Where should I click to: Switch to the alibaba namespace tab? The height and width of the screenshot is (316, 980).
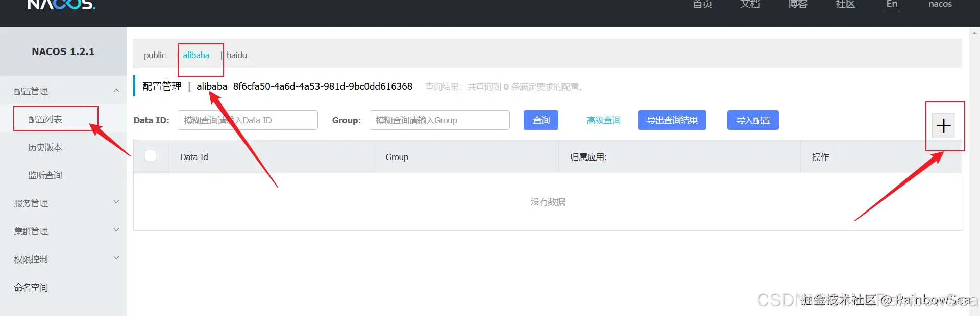(x=196, y=55)
